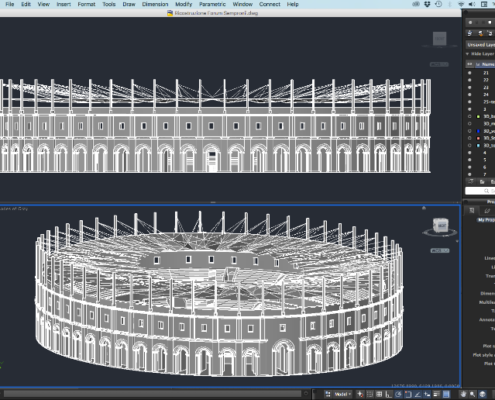Open the Window menu
The height and width of the screenshot is (400, 495).
coord(242,4)
